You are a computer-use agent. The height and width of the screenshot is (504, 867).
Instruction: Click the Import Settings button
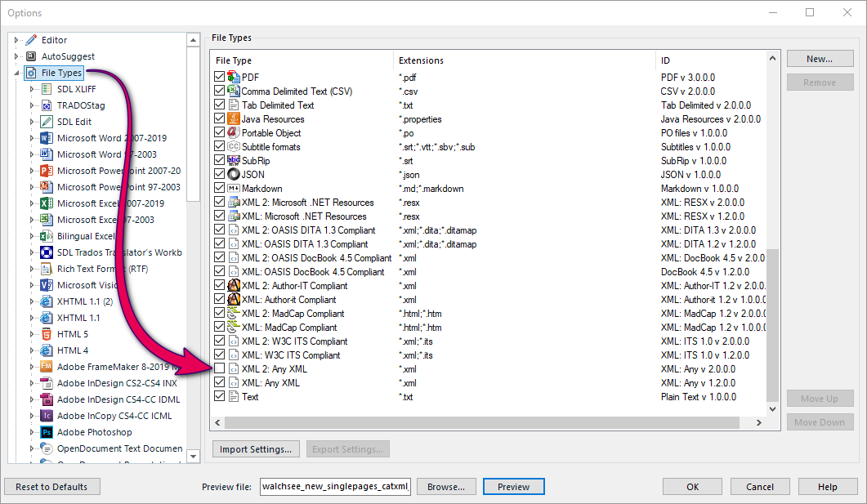pos(256,448)
